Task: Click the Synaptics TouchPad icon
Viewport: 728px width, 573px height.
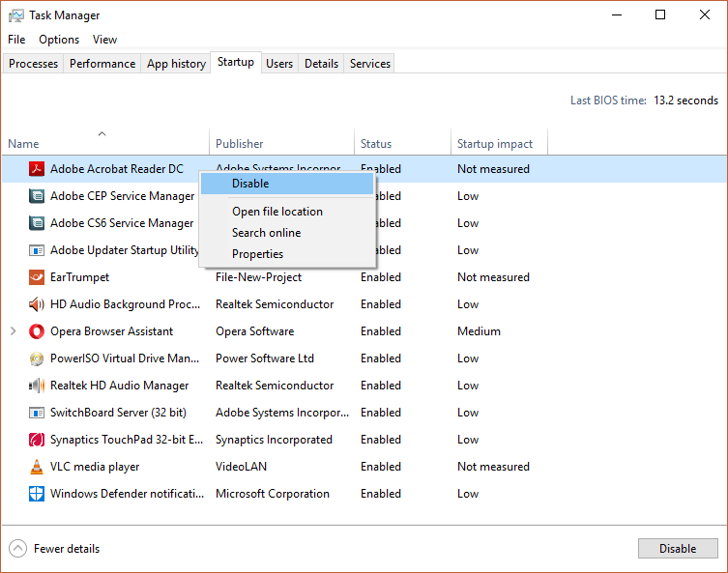Action: point(37,440)
